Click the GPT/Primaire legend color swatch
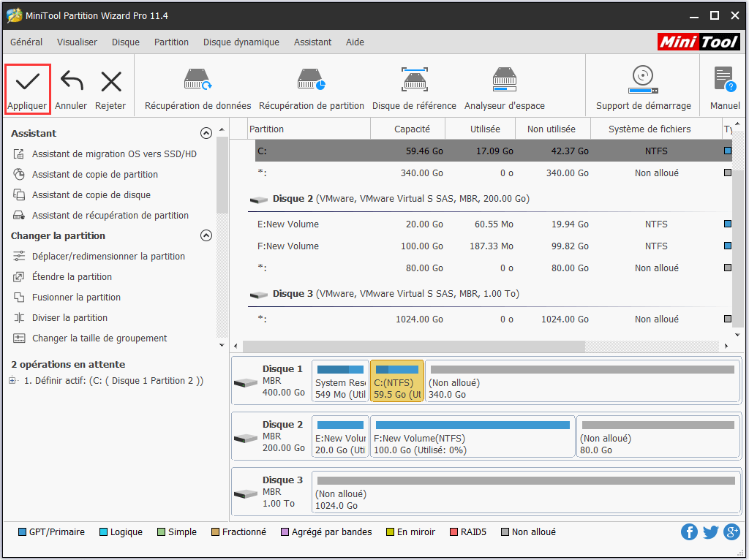This screenshot has width=749, height=560. point(22,531)
